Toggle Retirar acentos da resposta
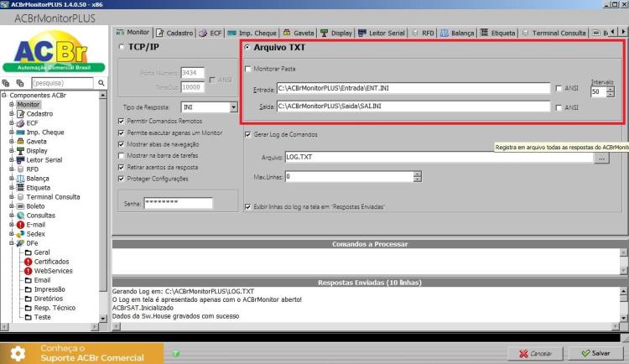The width and height of the screenshot is (629, 364). (x=121, y=168)
